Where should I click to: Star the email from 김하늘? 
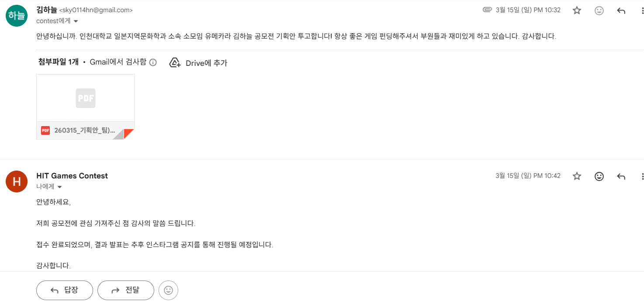(x=577, y=10)
